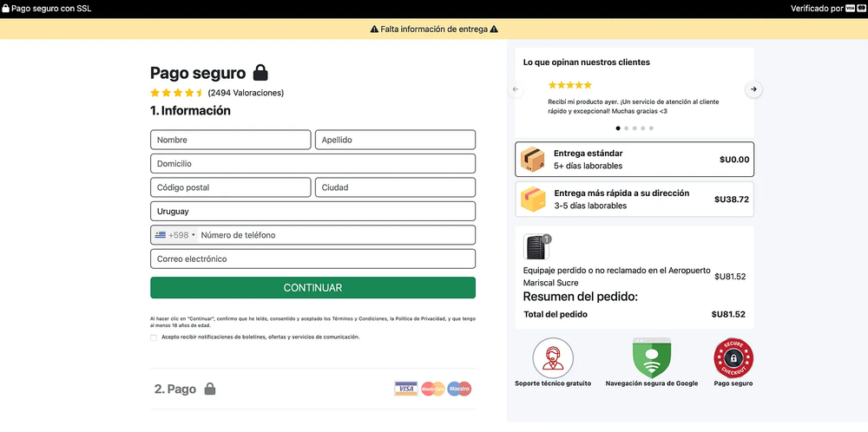Click the Resumen del pedido heading
This screenshot has height=432, width=868.
pos(581,297)
